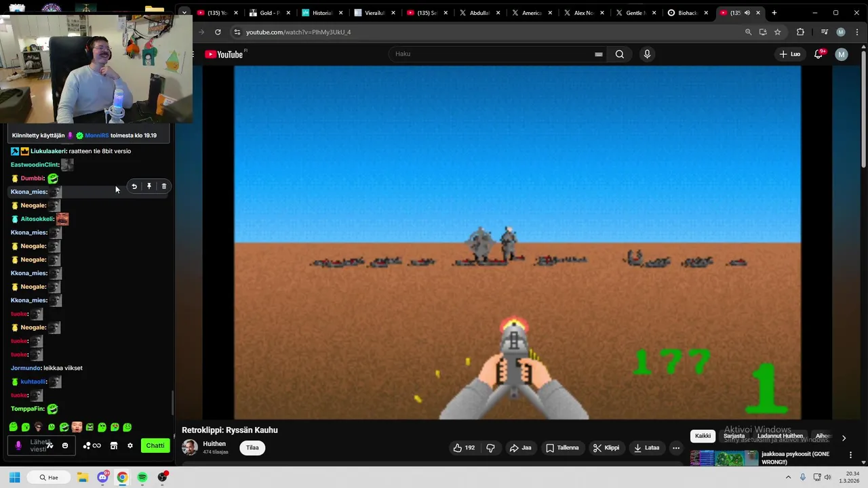Open options menu for jaakkoaa psykoosit video
Screen dimensions: 868x488
pyautogui.click(x=850, y=455)
